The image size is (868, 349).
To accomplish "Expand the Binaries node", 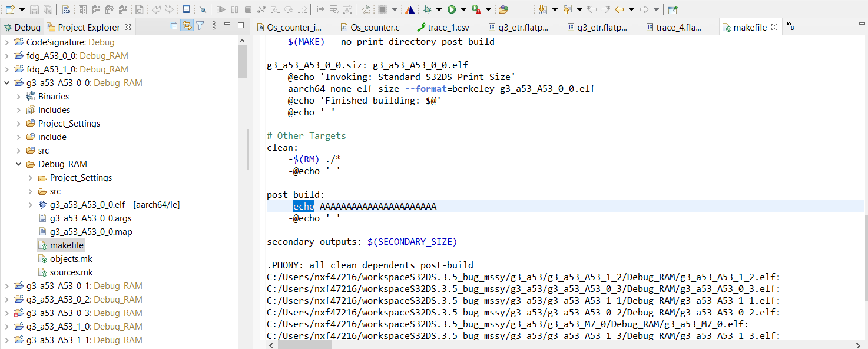I will click(18, 97).
